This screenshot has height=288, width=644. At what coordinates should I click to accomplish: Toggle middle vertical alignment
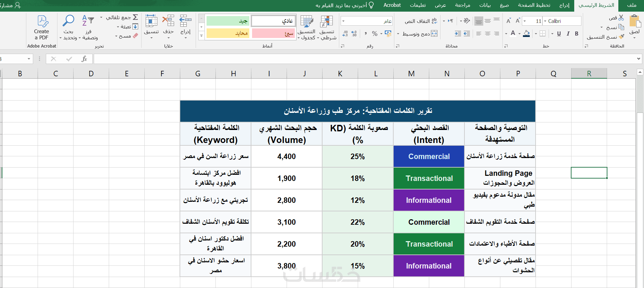[488, 21]
